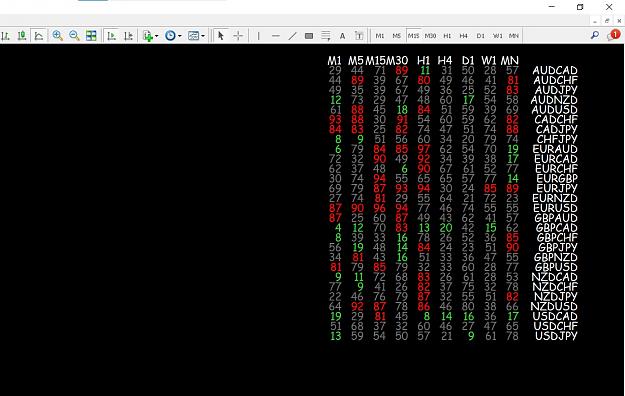Screen dimensions: 625x396
Task: Pick the equidistant channel tool
Action: click(309, 36)
